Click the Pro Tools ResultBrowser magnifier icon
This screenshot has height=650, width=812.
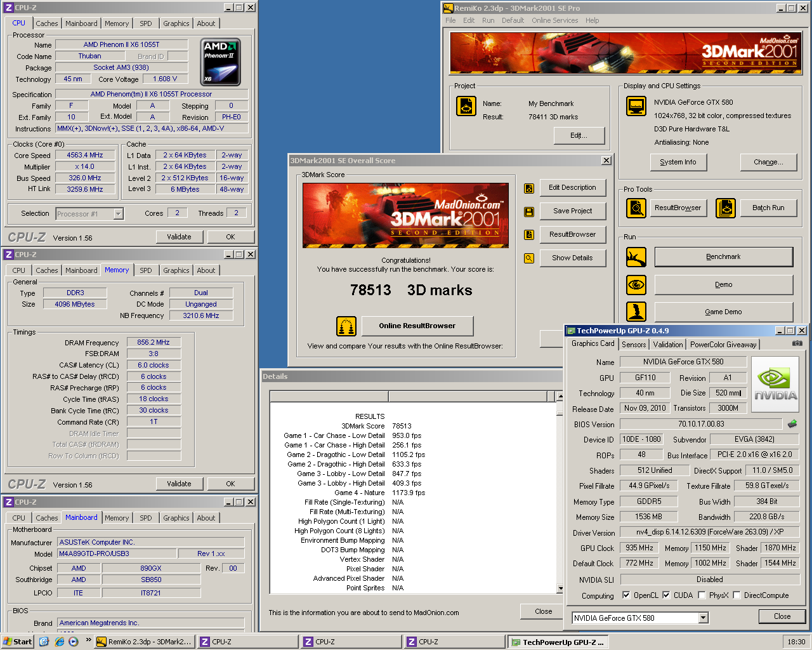(636, 208)
